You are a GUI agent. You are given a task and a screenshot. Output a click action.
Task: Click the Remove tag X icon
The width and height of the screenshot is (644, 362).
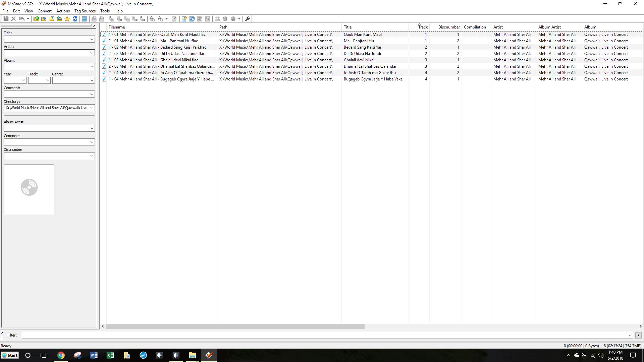(14, 19)
